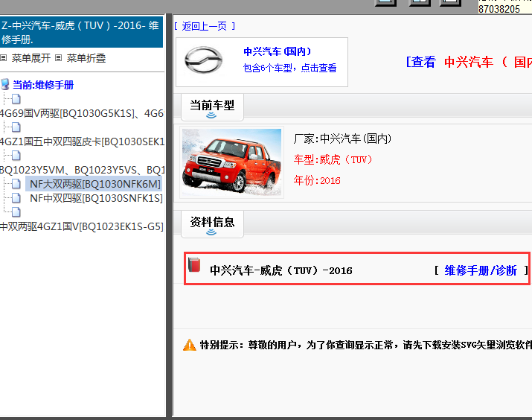Select the 当前车型 tab
This screenshot has width=532, height=420.
click(x=212, y=107)
